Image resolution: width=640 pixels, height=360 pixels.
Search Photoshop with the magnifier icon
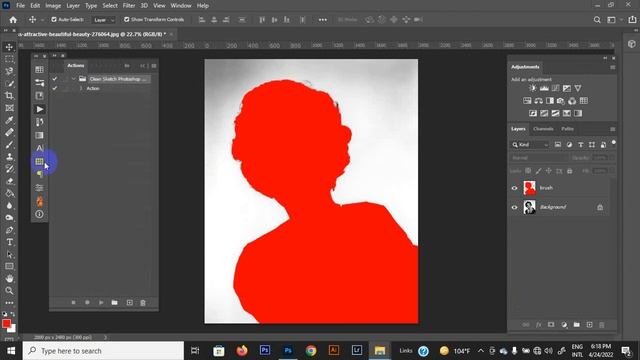click(597, 20)
